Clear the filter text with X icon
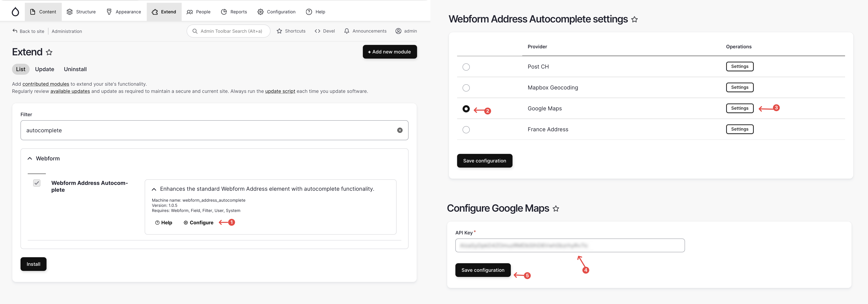 coord(400,130)
